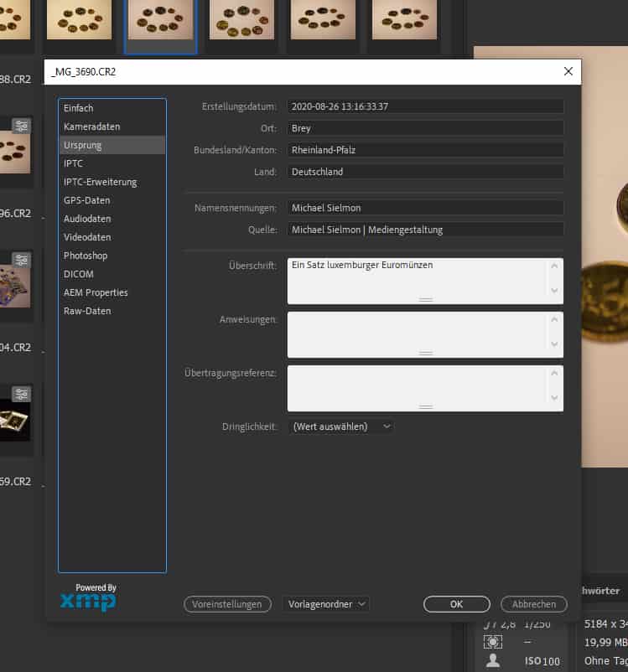
Task: Click the 19,99 MB file size
Action: coord(605,643)
